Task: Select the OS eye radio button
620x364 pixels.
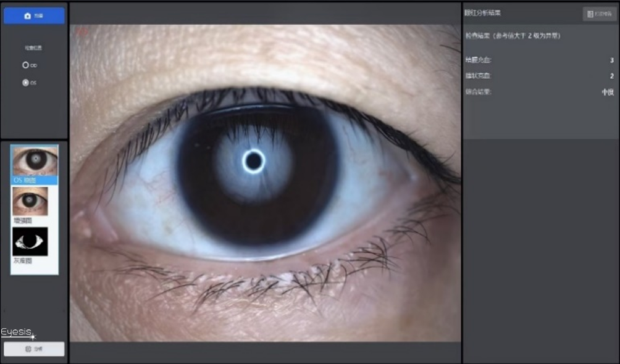Action: pyautogui.click(x=26, y=83)
